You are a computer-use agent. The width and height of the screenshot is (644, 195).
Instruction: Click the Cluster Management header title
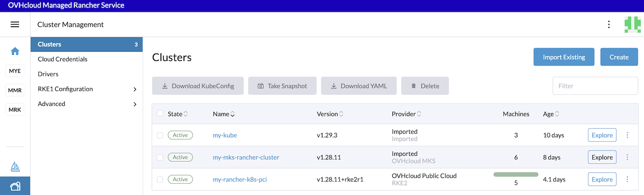click(70, 24)
